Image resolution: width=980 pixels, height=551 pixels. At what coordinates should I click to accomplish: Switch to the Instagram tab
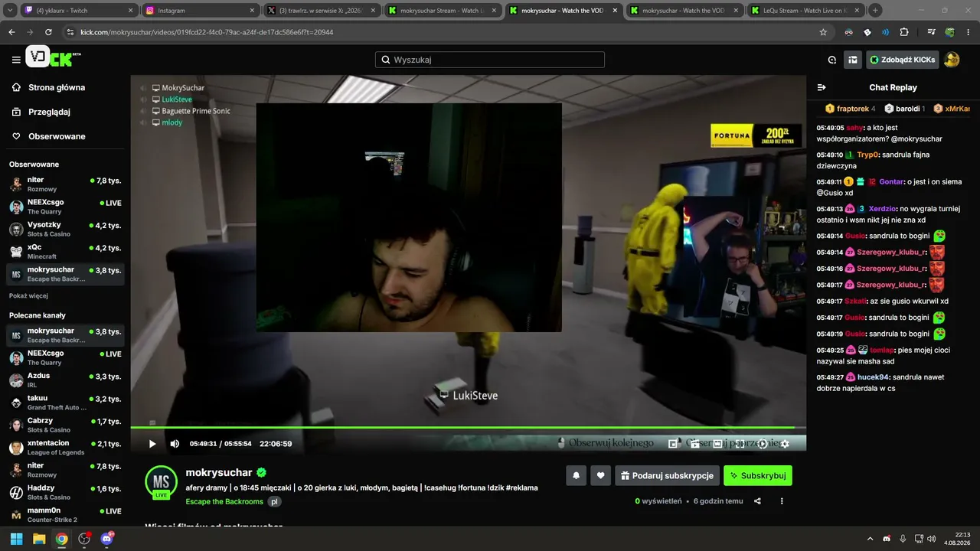199,11
